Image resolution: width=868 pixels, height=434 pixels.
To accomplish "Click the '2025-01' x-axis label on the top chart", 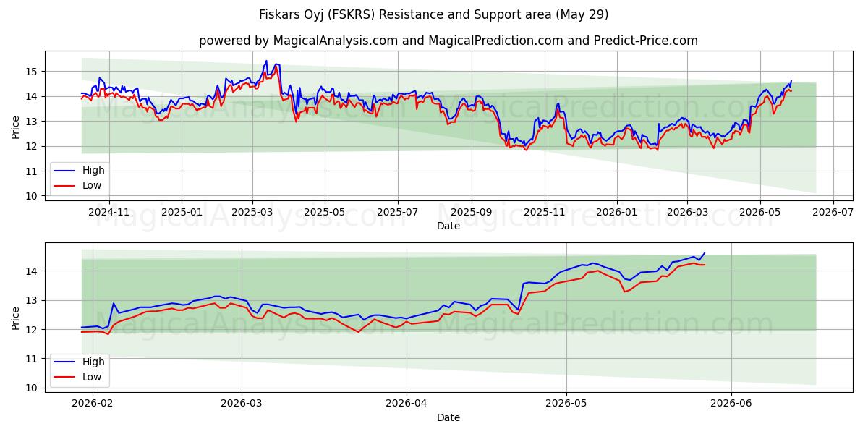I will (181, 213).
